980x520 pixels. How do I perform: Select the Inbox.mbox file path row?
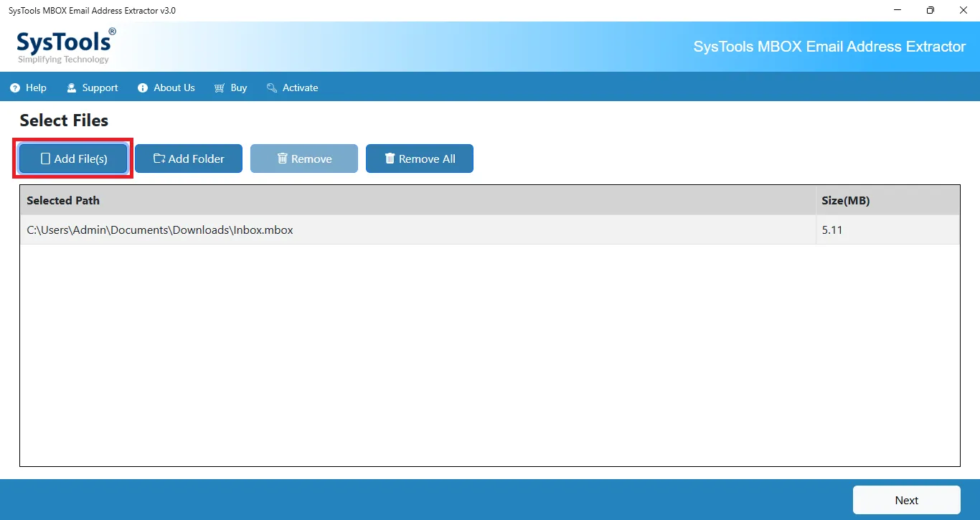point(490,230)
